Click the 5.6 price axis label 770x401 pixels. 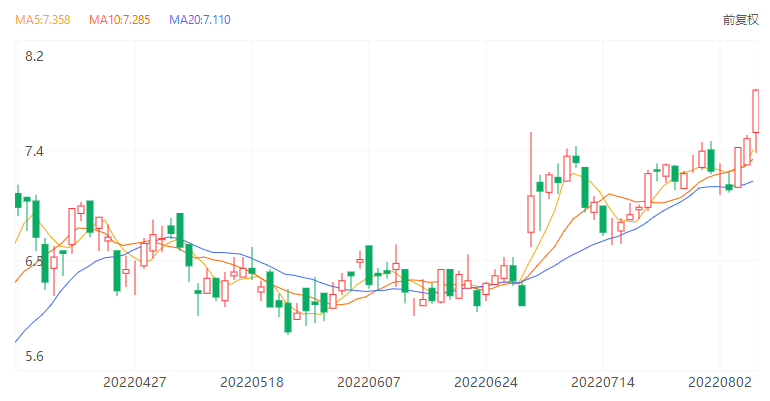(x=34, y=356)
